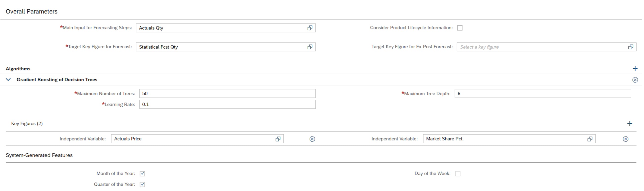Remove the Market Share Pct. independent variable

pyautogui.click(x=626, y=139)
